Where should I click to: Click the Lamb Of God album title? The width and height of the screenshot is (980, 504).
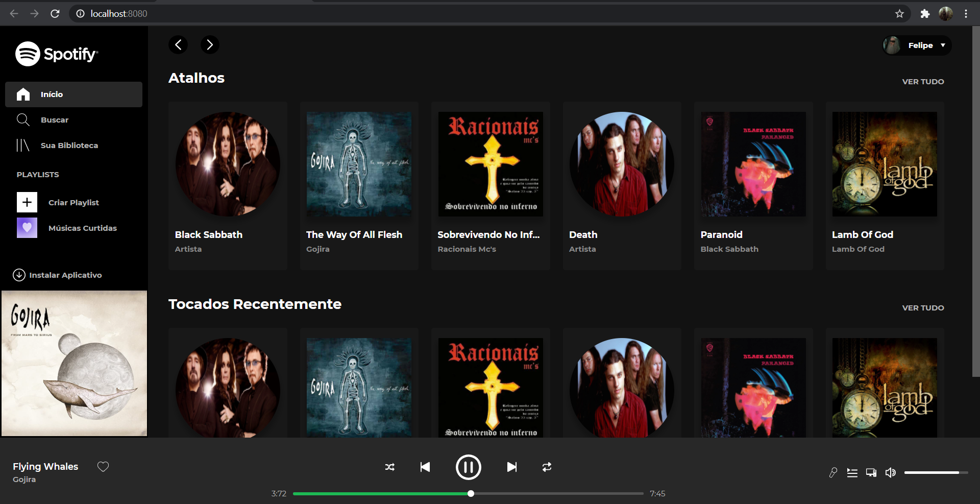(x=862, y=235)
